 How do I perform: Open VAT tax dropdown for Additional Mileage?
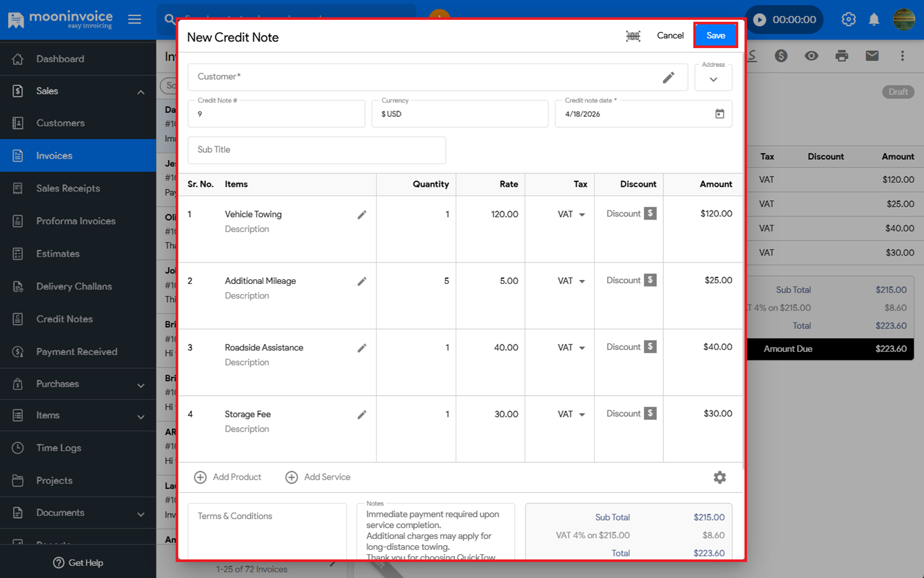[581, 281]
